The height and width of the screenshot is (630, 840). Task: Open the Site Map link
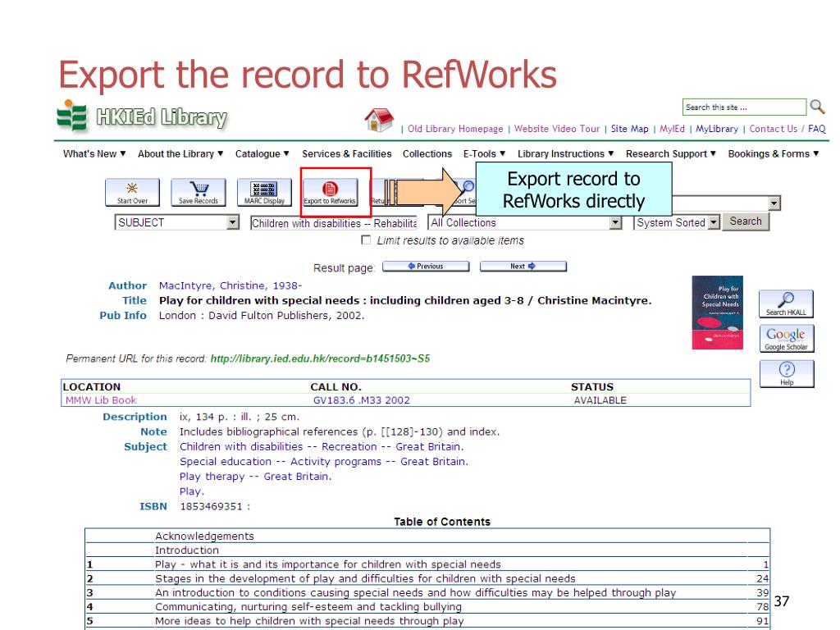coord(629,129)
